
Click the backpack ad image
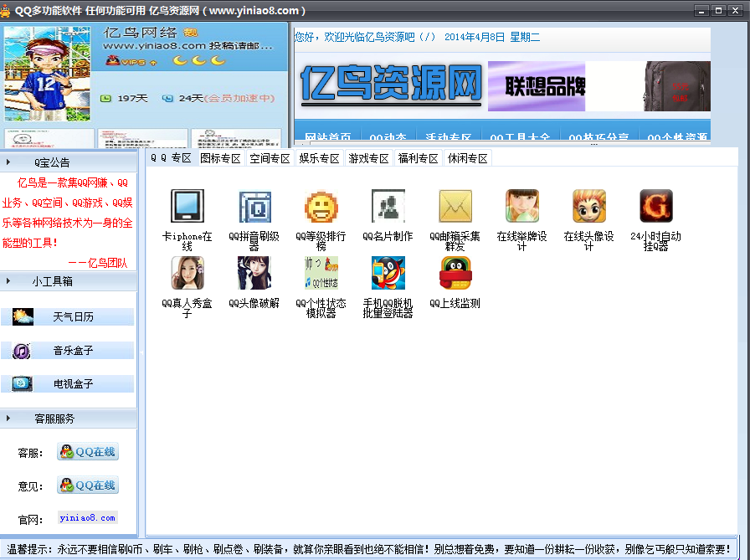(x=677, y=86)
